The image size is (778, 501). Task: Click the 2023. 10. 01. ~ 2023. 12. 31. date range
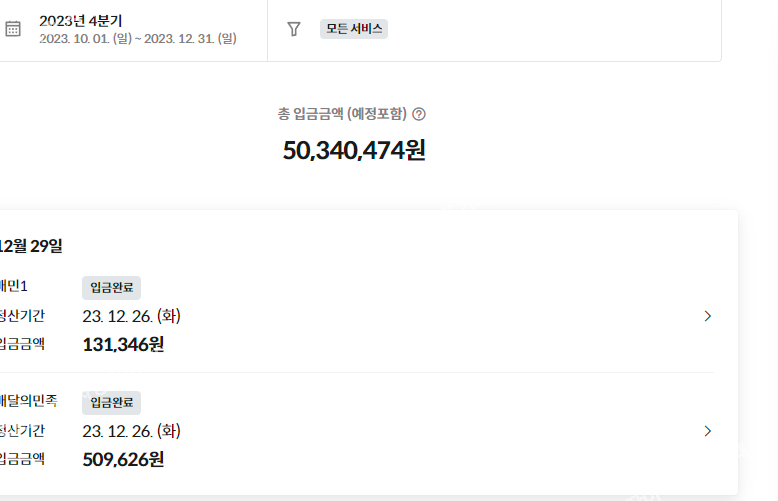tap(138, 38)
